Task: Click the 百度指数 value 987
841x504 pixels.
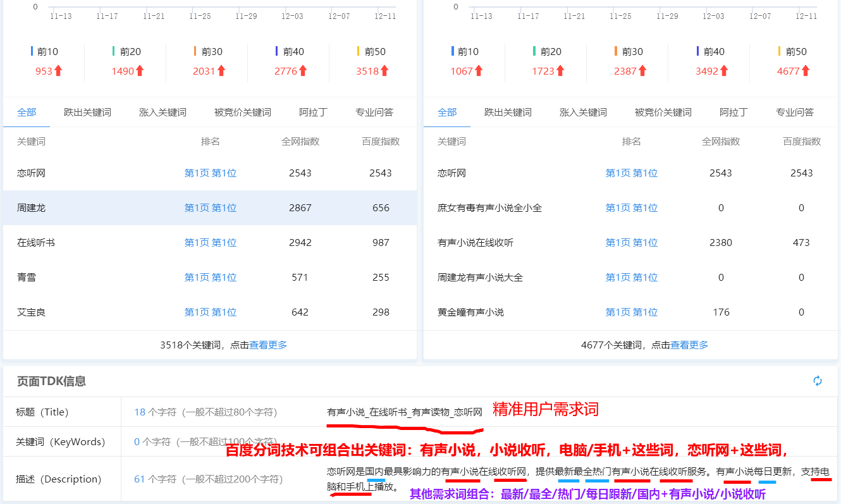Action: tap(381, 243)
